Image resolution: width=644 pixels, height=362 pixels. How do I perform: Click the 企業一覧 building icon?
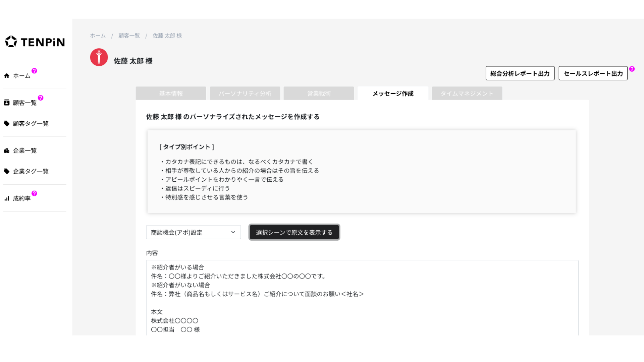tap(7, 151)
